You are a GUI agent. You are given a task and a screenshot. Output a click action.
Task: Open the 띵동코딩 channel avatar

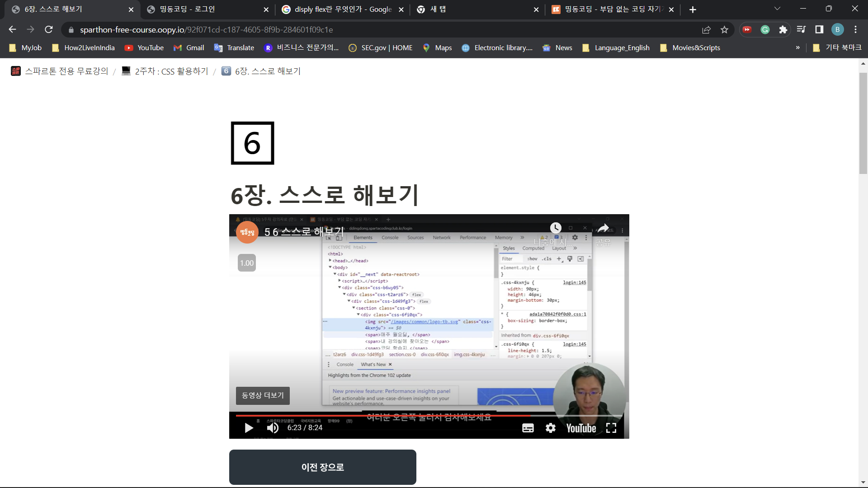(x=247, y=232)
